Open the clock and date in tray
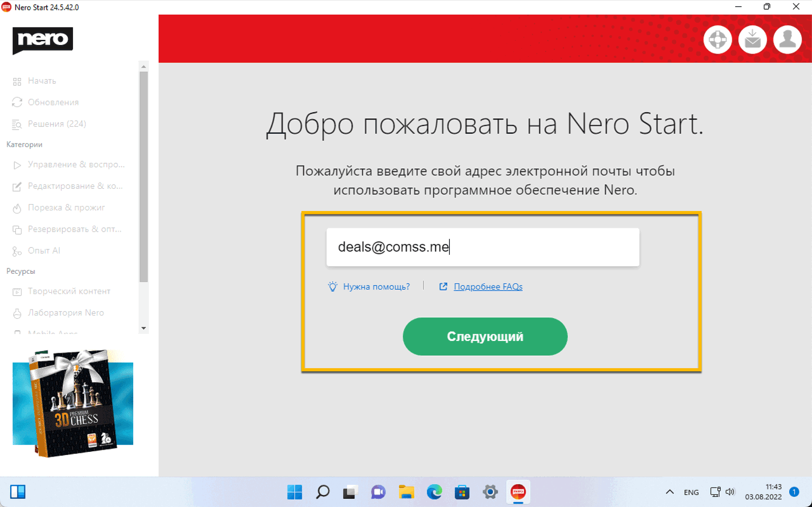This screenshot has height=507, width=812. click(763, 492)
